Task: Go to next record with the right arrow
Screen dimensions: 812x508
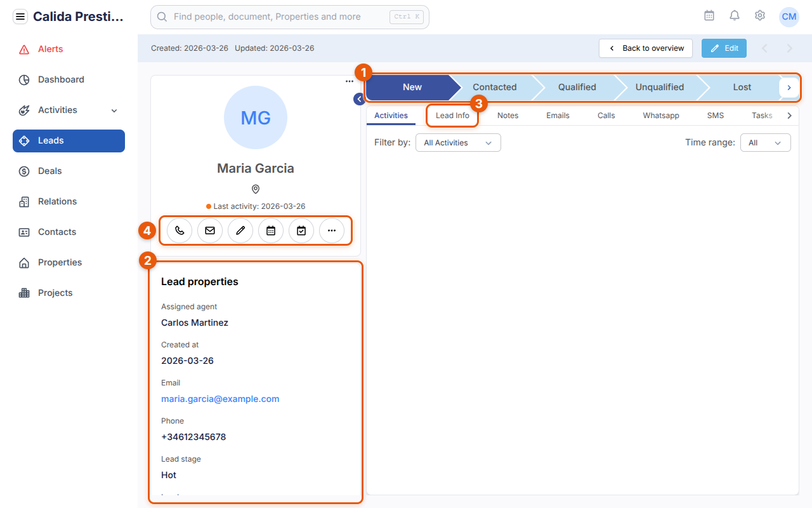Action: click(x=790, y=48)
